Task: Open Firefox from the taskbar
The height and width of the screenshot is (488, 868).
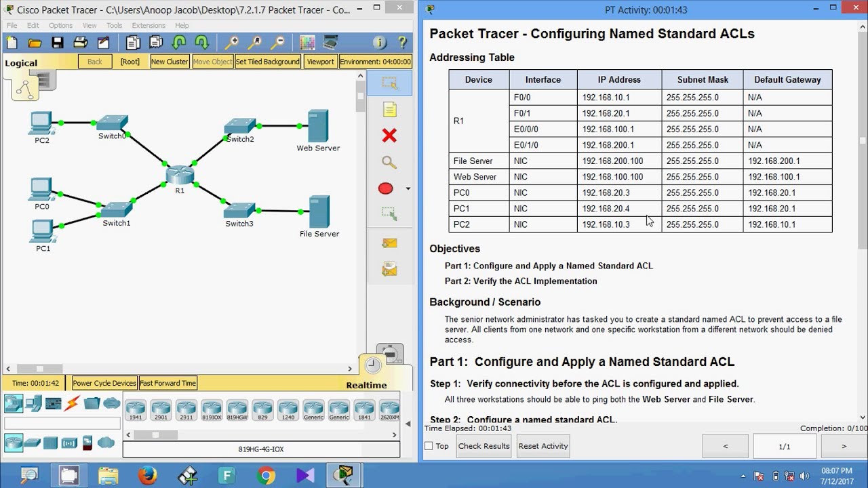Action: (147, 475)
